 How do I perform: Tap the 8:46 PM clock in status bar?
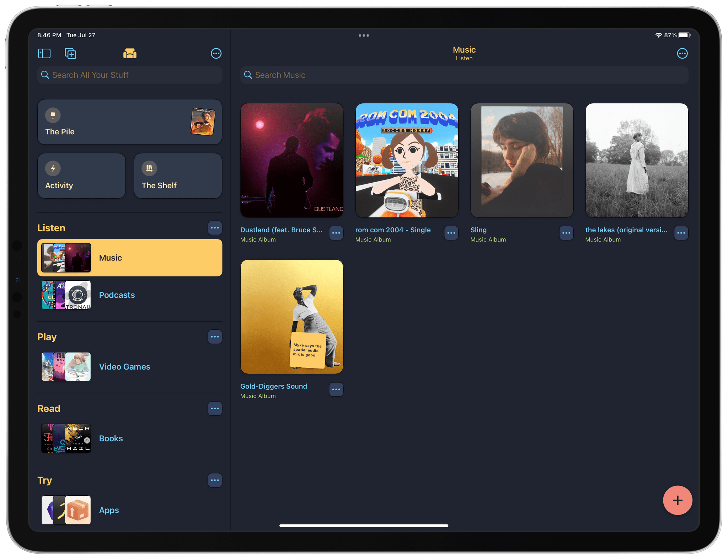click(x=49, y=35)
